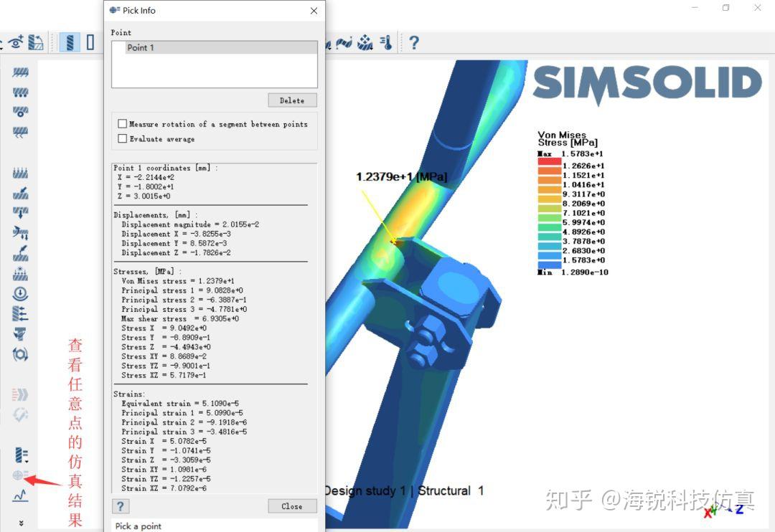
Task: Open the small dropdown arrow below the list icon
Action: tap(27, 462)
